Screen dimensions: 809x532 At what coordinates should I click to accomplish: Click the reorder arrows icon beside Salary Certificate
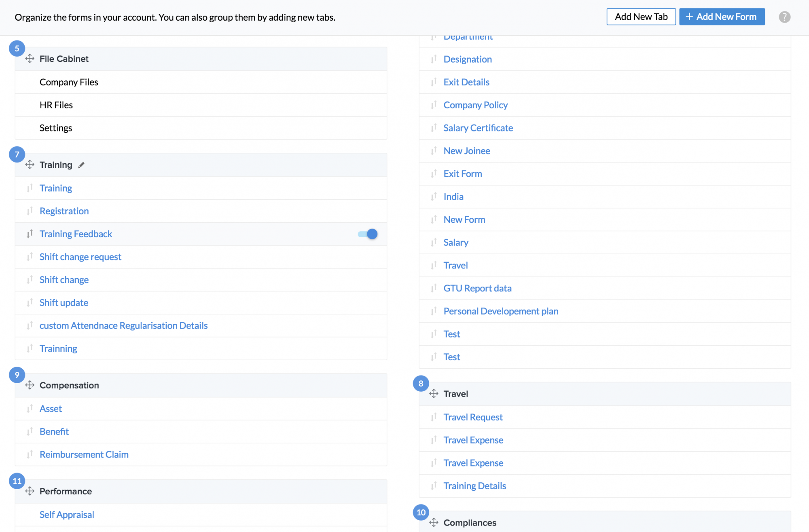tap(434, 128)
